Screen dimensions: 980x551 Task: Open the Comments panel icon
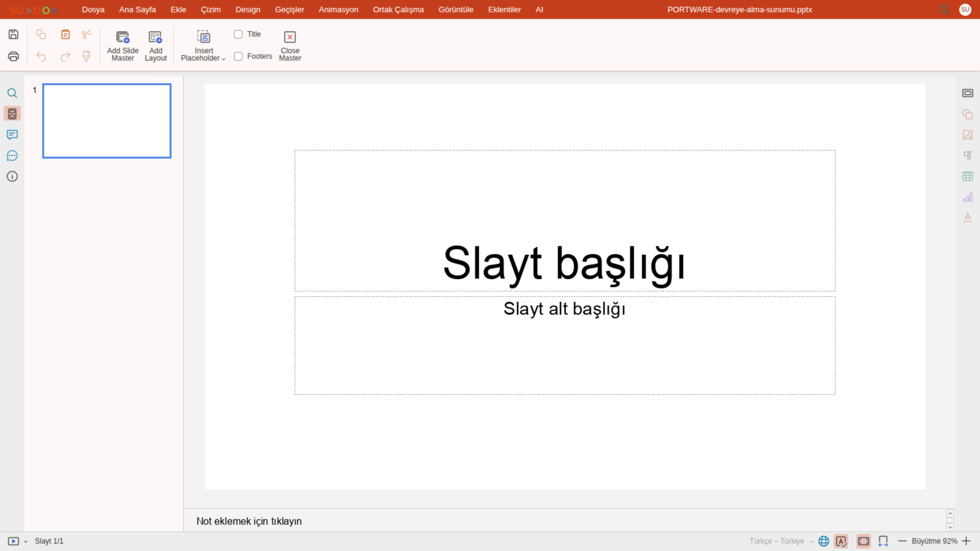pos(12,135)
